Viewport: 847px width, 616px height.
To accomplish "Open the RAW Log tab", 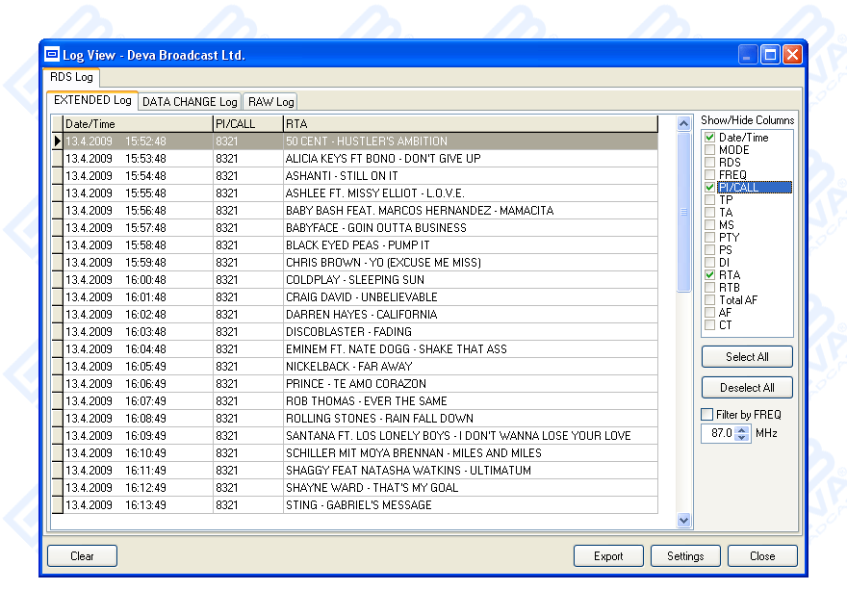I will 270,102.
